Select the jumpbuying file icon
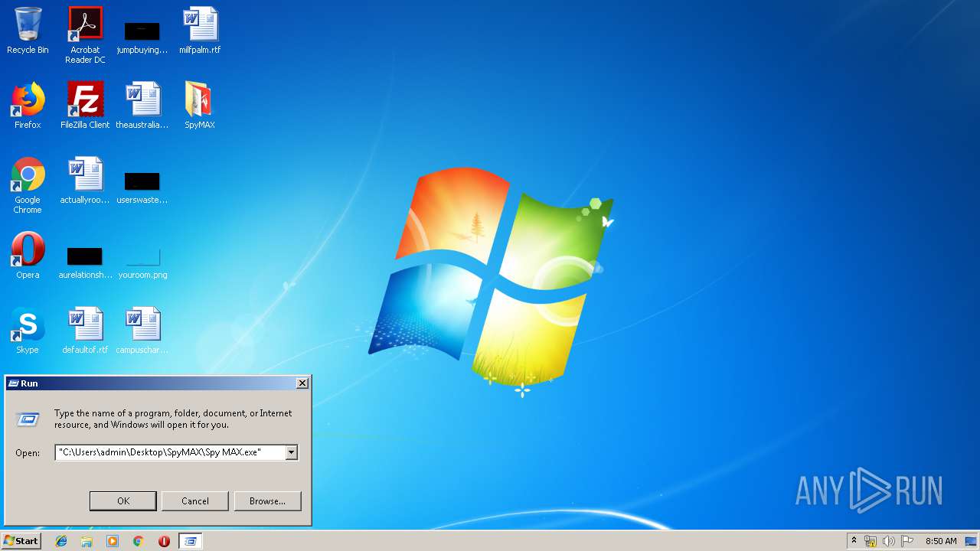980x551 pixels. pyautogui.click(x=142, y=35)
